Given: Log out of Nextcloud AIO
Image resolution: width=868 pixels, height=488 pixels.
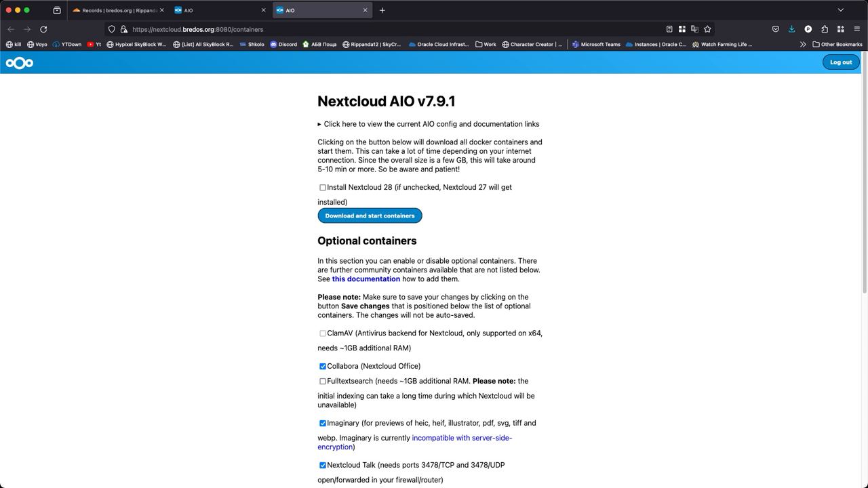Looking at the screenshot, I should [x=841, y=62].
